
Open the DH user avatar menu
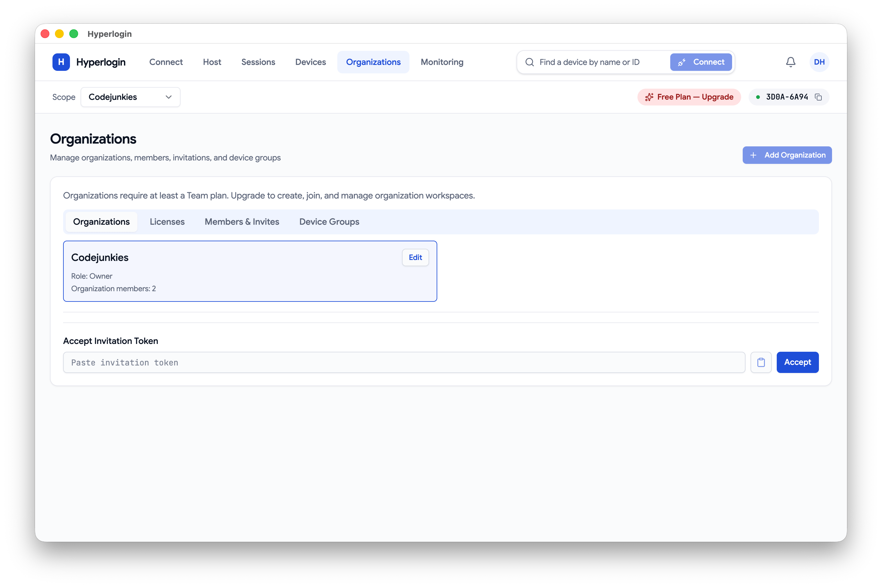click(x=819, y=62)
